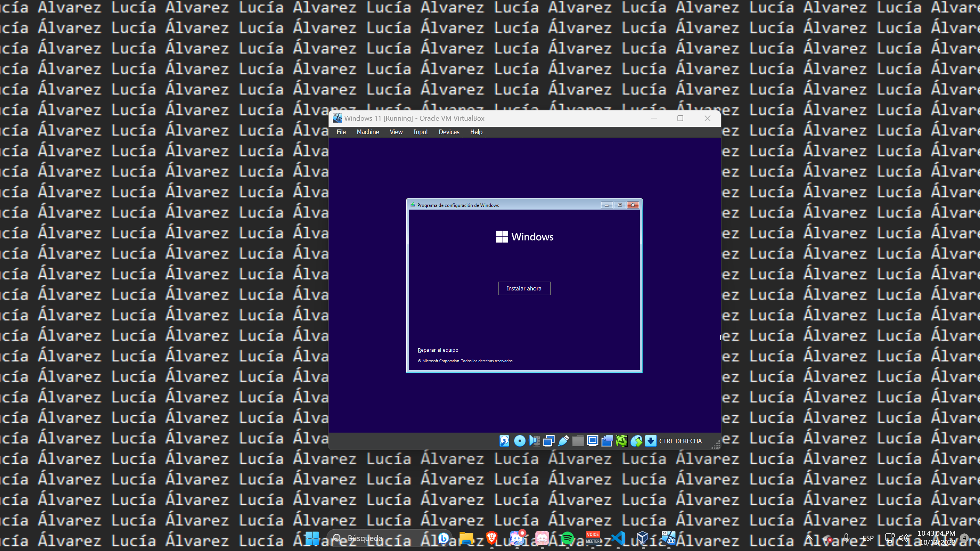The width and height of the screenshot is (980, 551).
Task: Click the shared folders status icon
Action: 578,441
